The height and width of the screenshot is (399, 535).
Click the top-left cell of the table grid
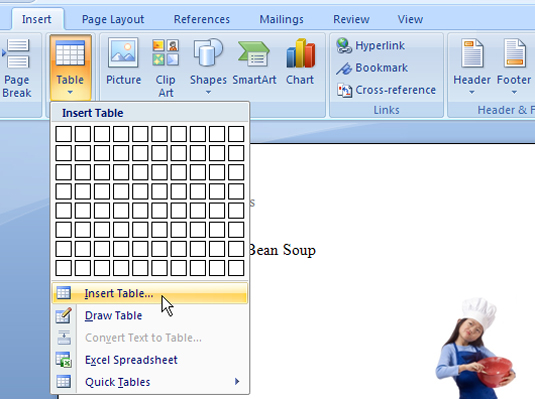click(63, 133)
